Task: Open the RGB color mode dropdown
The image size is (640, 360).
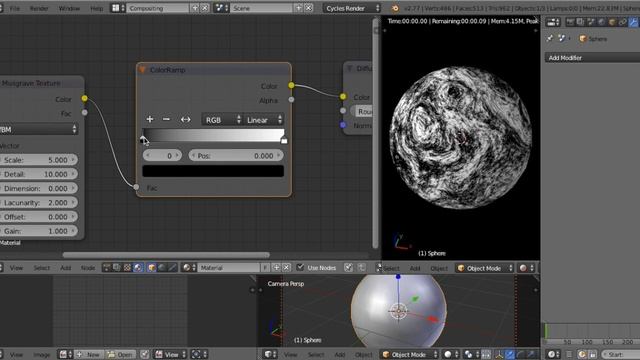Action: [x=222, y=120]
